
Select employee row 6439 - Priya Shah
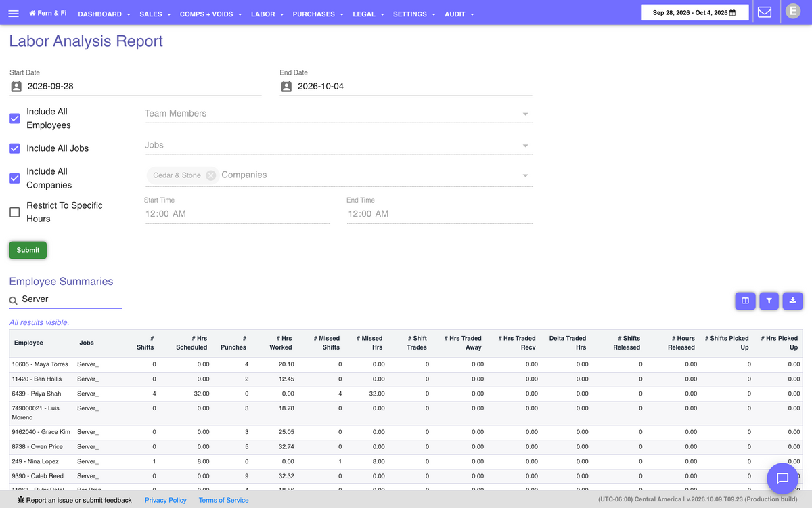click(406, 394)
